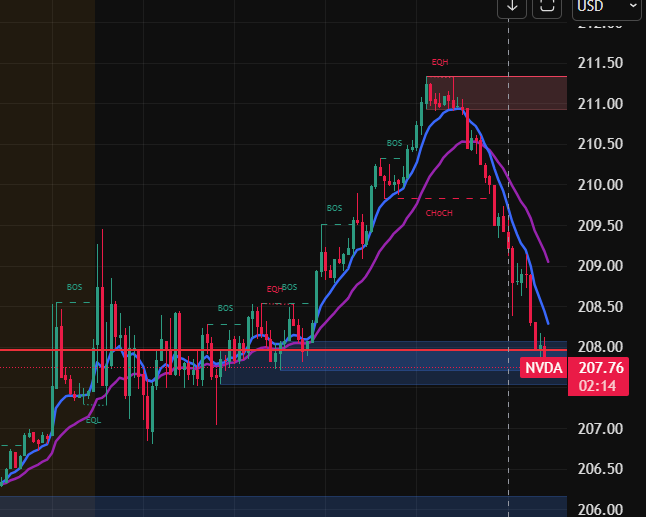This screenshot has width=646, height=517.
Task: Click the 208.50 price axis label
Action: [x=600, y=307]
